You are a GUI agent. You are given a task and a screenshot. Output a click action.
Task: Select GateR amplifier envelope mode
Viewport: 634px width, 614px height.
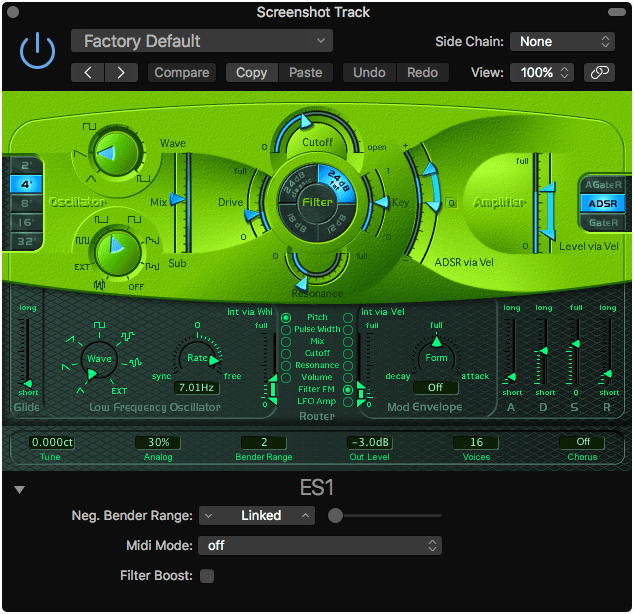(x=604, y=222)
